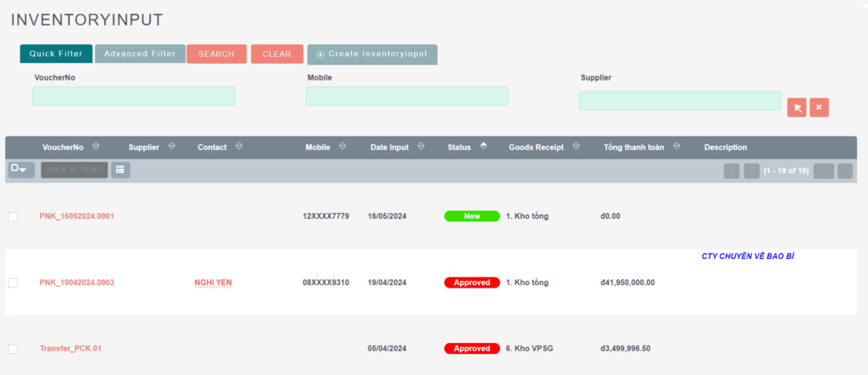This screenshot has height=375, width=868.
Task: Click amount đ0.00
Action: 610,216
